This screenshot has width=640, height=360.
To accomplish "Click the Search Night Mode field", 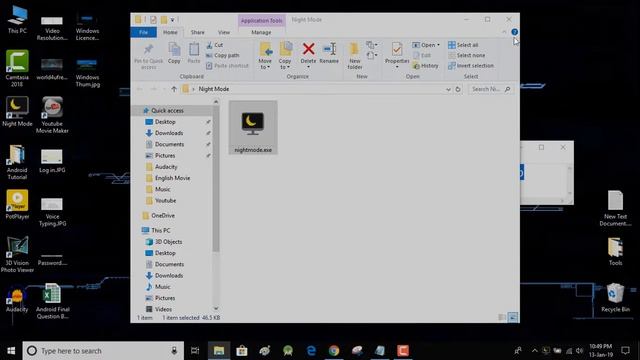I will [490, 89].
